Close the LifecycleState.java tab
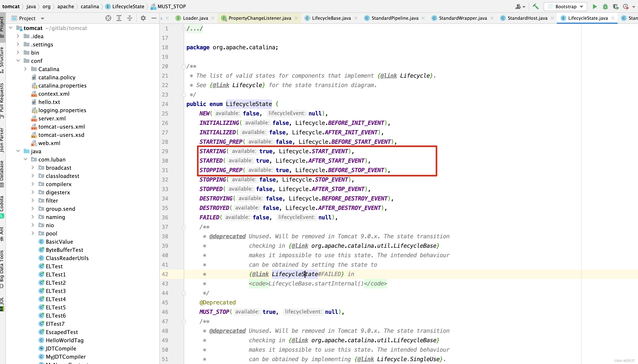The height and width of the screenshot is (364, 638). 613,18
